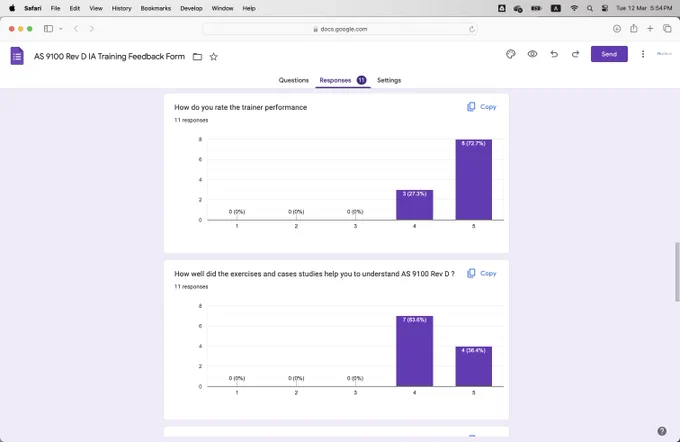The image size is (680, 442).
Task: Click the 8 (72.7%) bar in trainer chart
Action: 474,180
